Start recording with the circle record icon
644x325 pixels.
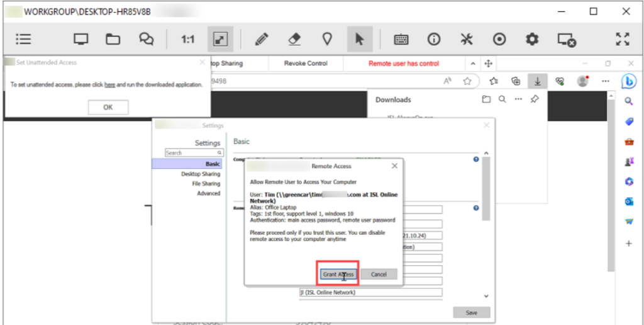pos(499,40)
